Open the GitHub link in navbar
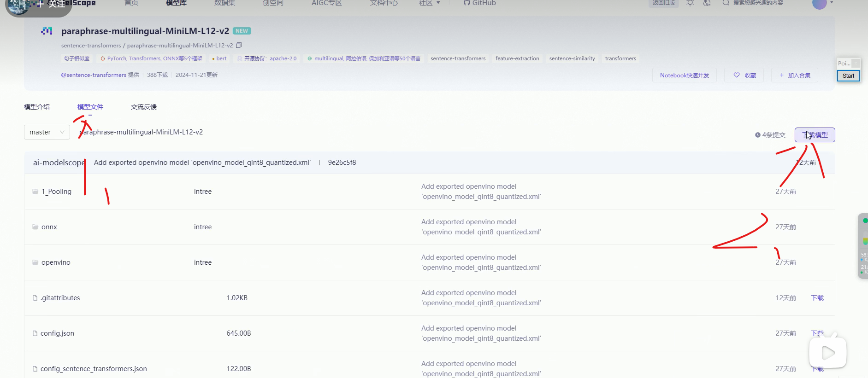The height and width of the screenshot is (378, 868). pyautogui.click(x=480, y=3)
